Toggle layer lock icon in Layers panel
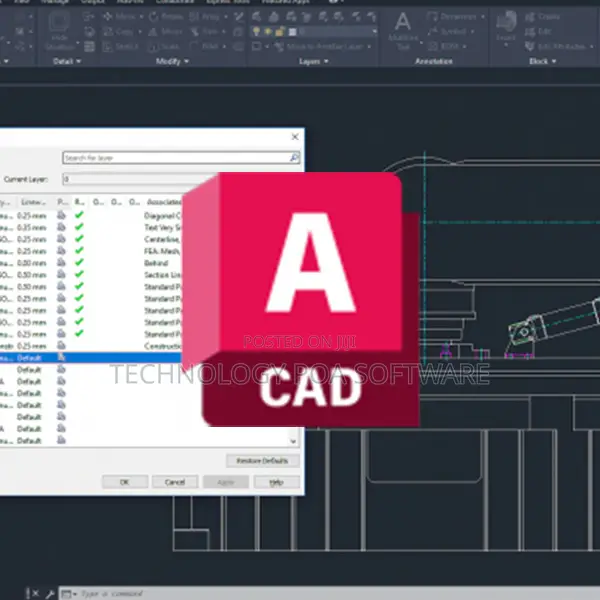 [280, 31]
